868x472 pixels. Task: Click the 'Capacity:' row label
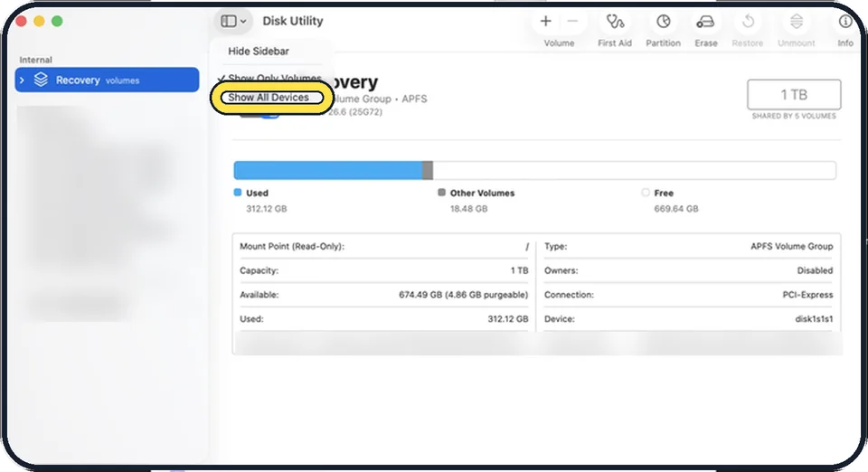click(259, 270)
